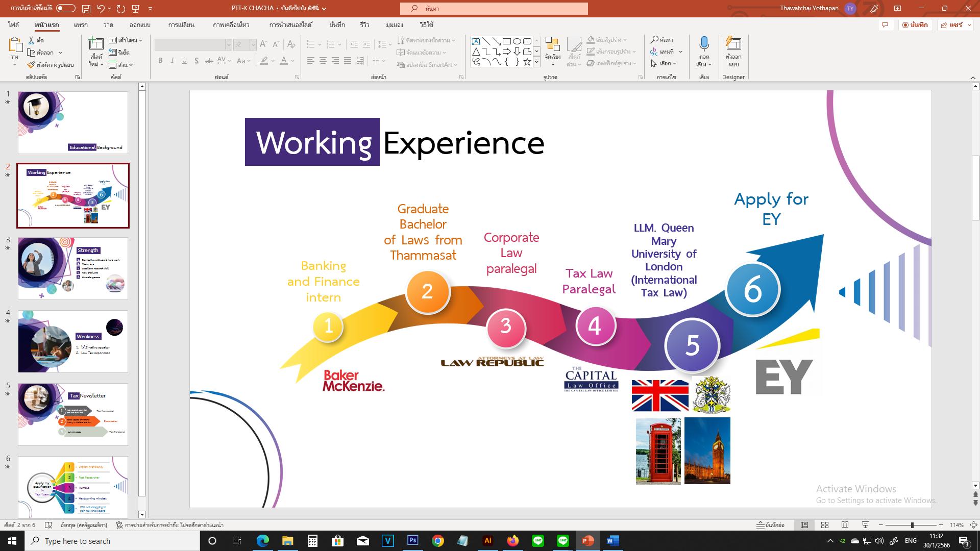Image resolution: width=980 pixels, height=551 pixels.
Task: Open Calculator from the taskbar
Action: pyautogui.click(x=312, y=541)
